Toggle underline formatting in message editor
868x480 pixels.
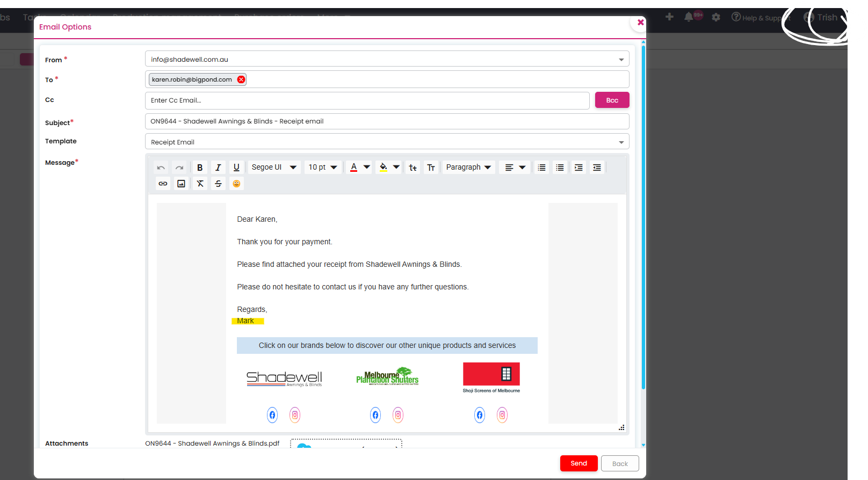[x=236, y=168]
